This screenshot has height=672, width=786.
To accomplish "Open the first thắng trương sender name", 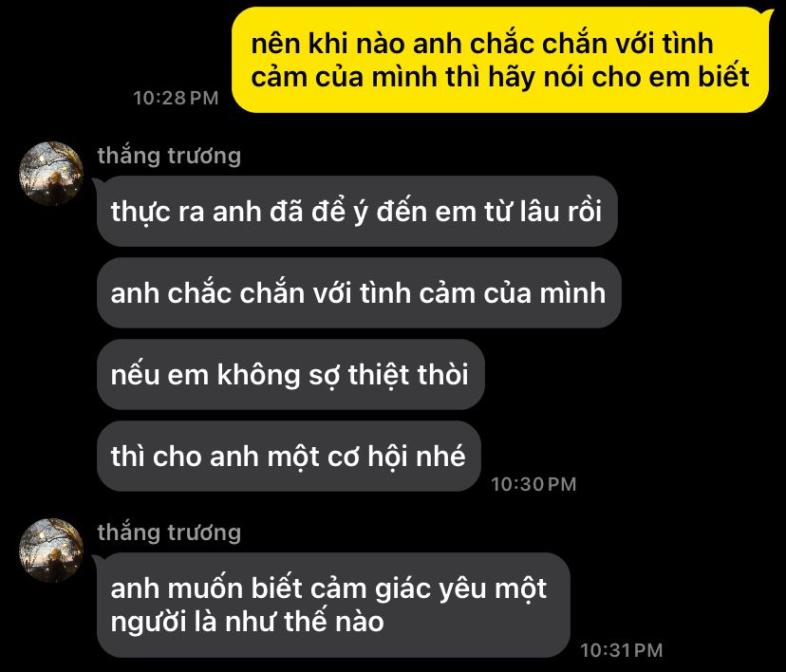I will tap(169, 156).
